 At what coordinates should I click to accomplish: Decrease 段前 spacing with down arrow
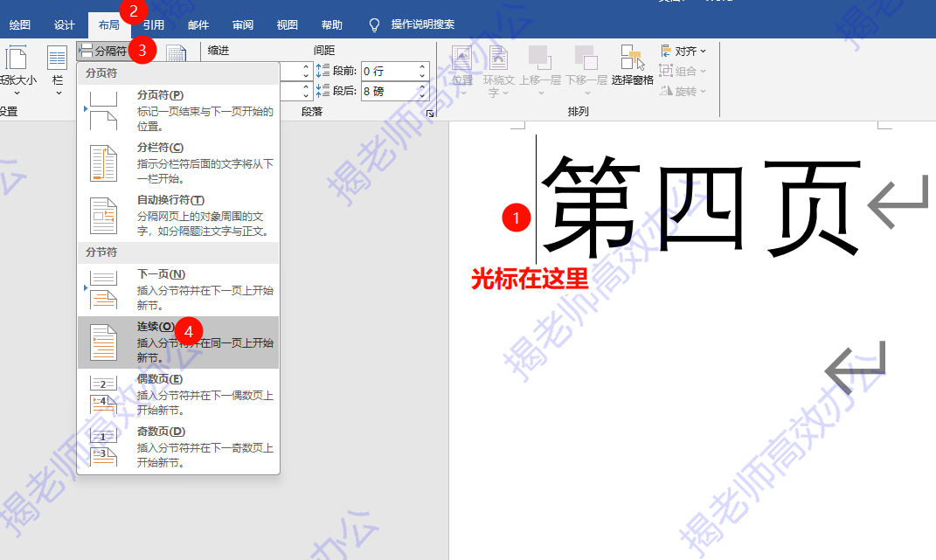[x=422, y=76]
